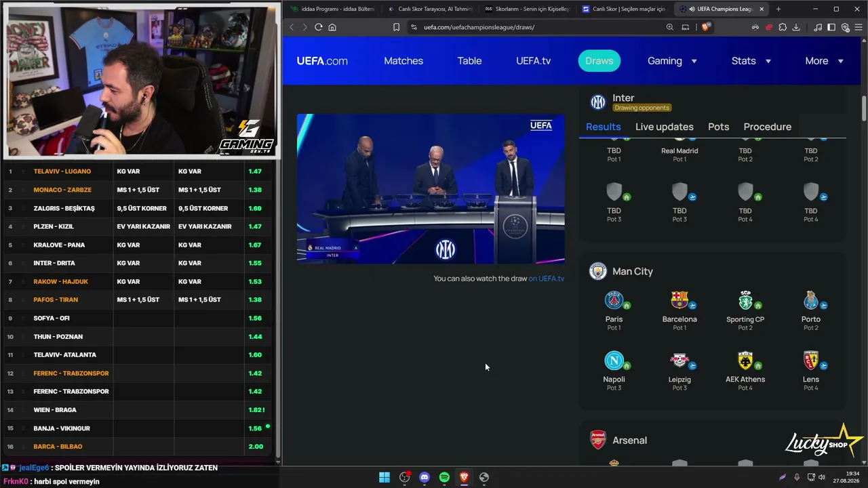868x488 pixels.
Task: Select the Paris team crest
Action: coord(614,300)
